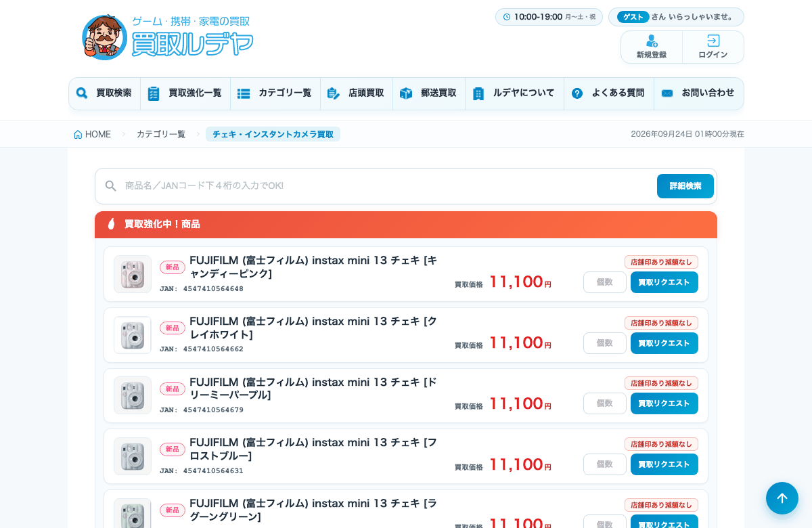Click the 新規登録 button
Image resolution: width=812 pixels, height=528 pixels.
[652, 47]
